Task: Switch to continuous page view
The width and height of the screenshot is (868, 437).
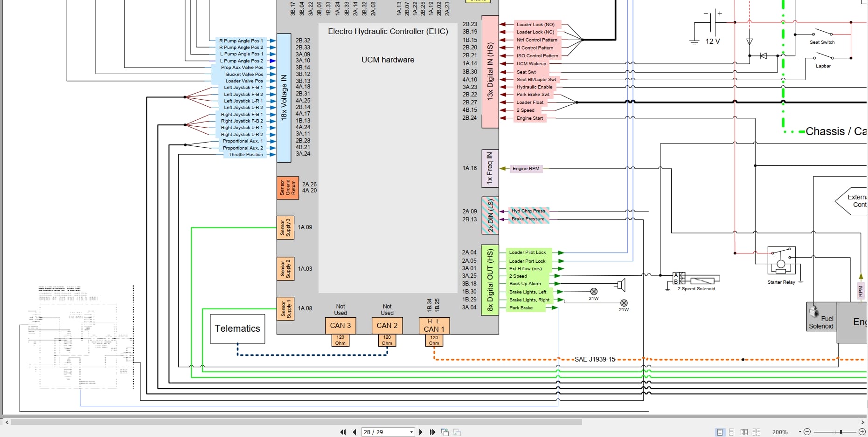Action: click(732, 432)
